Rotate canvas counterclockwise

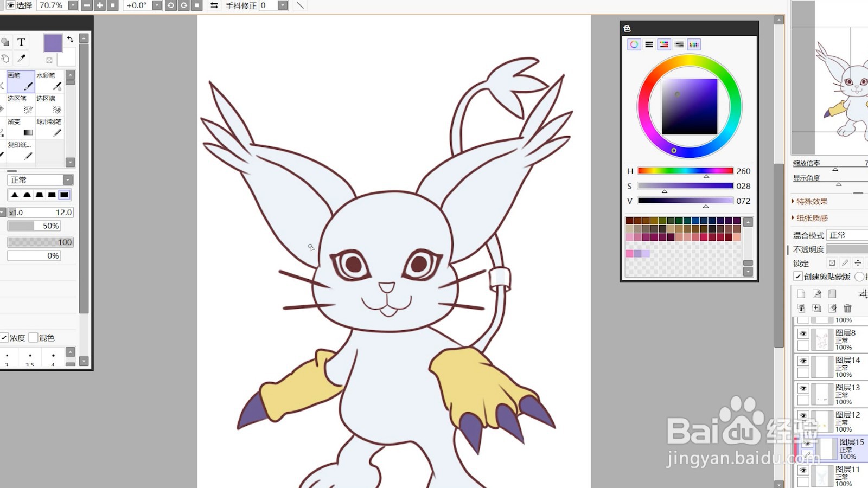tap(171, 5)
